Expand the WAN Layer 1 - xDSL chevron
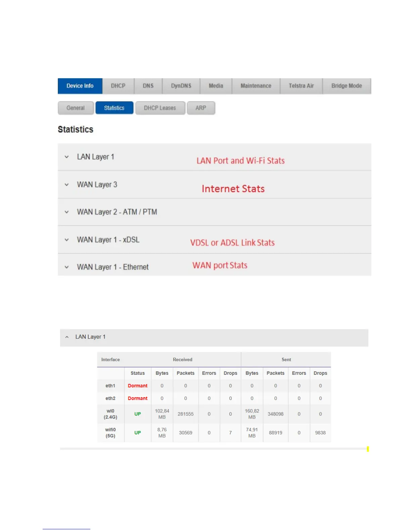This screenshot has width=411, height=532. point(66,240)
